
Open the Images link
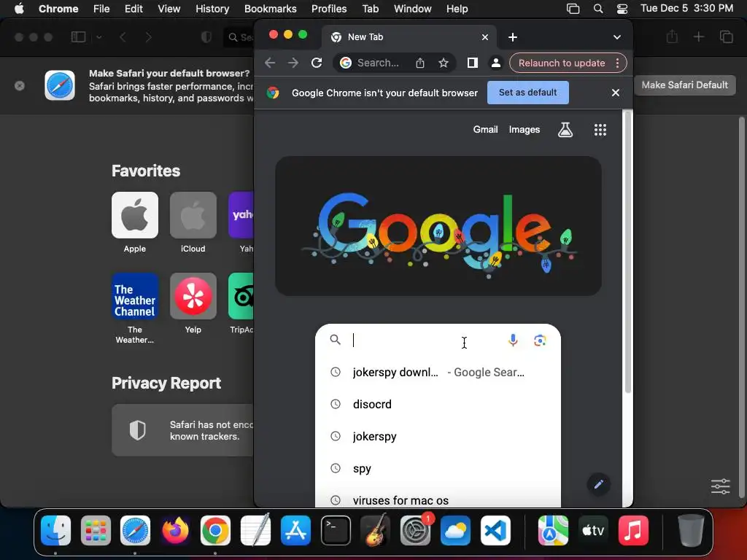[x=524, y=130]
